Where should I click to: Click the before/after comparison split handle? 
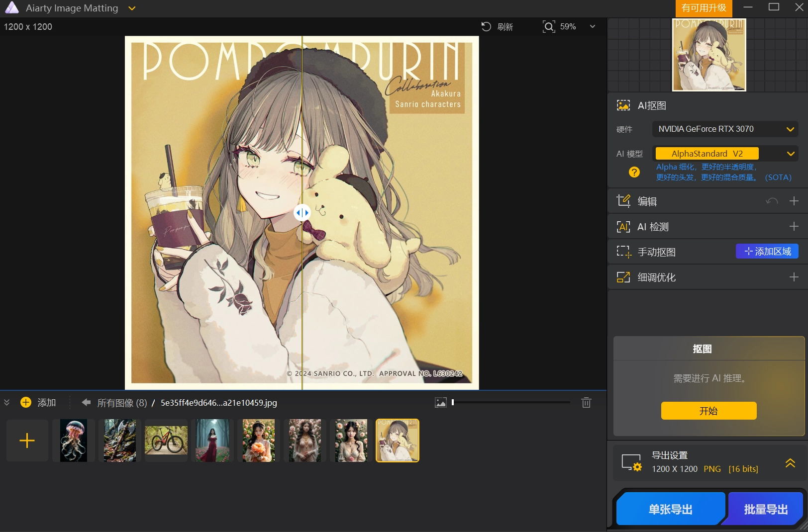pos(302,213)
